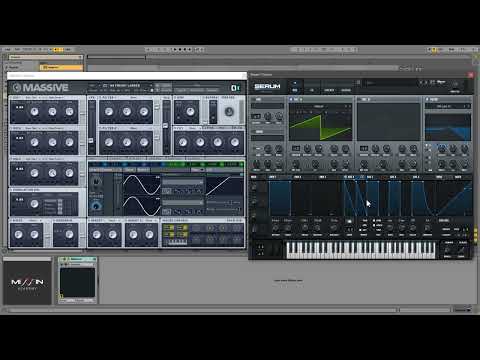Click Massive OSC1 Intensity knob

point(52,111)
